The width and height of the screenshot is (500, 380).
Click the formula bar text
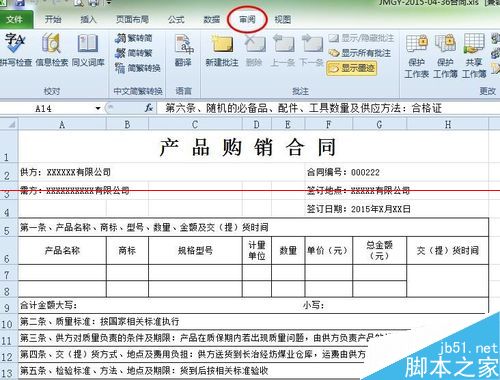click(x=303, y=108)
